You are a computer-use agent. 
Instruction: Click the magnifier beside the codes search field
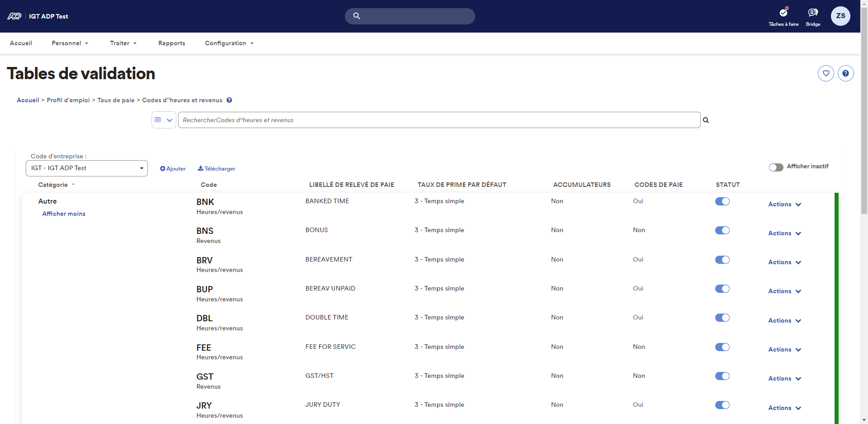(x=706, y=120)
